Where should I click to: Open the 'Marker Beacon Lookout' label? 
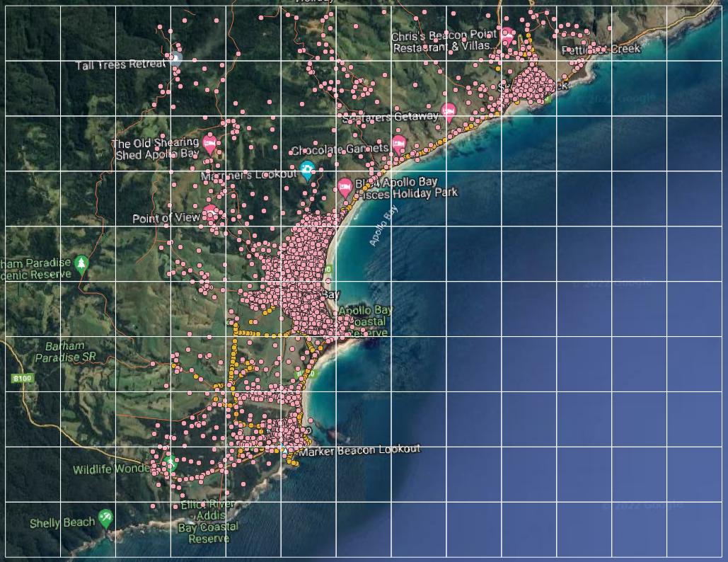pos(360,450)
